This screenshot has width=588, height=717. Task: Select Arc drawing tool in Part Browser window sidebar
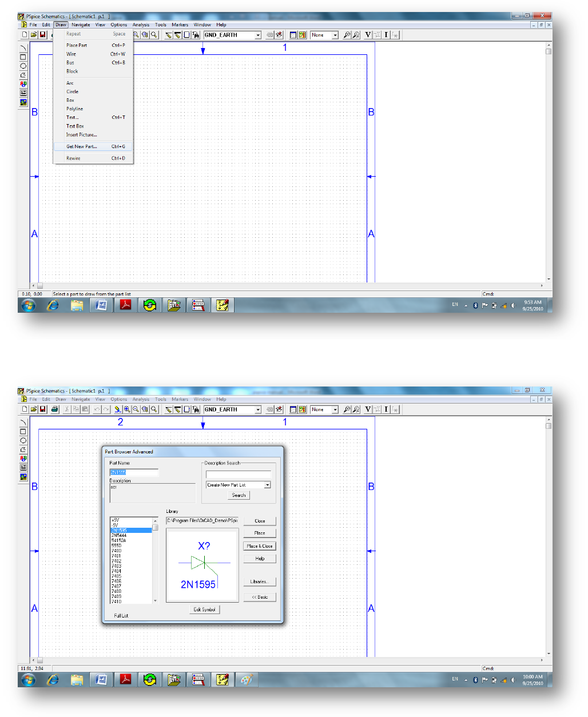tap(23, 423)
